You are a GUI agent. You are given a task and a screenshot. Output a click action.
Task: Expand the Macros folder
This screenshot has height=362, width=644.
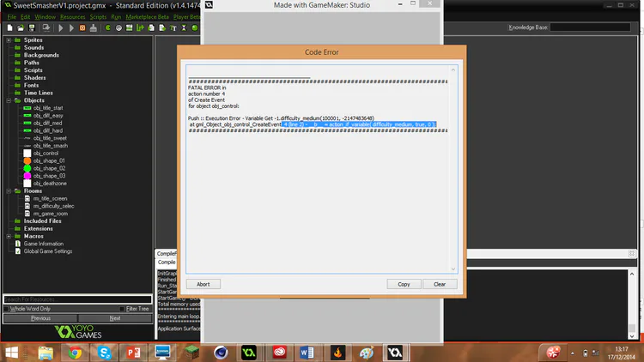[x=9, y=237]
